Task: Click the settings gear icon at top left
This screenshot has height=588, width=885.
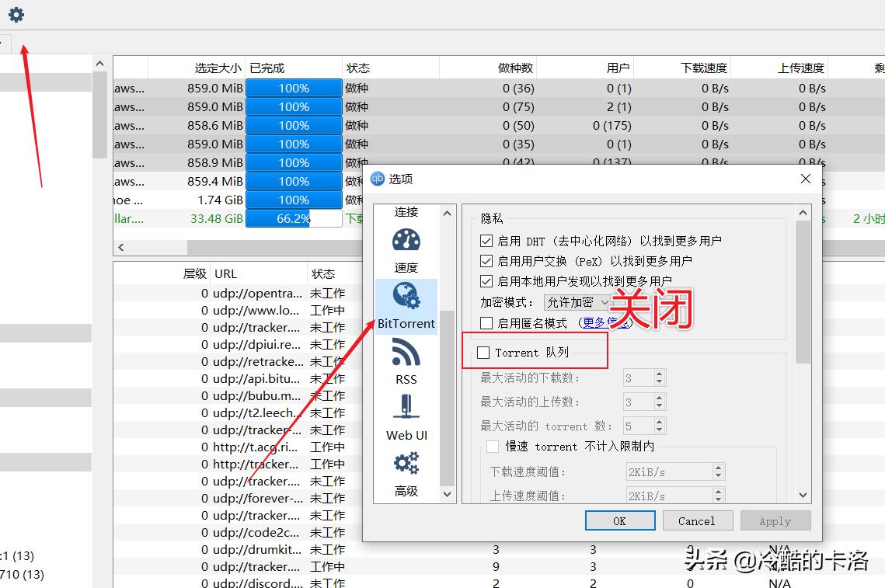Action: pyautogui.click(x=16, y=14)
